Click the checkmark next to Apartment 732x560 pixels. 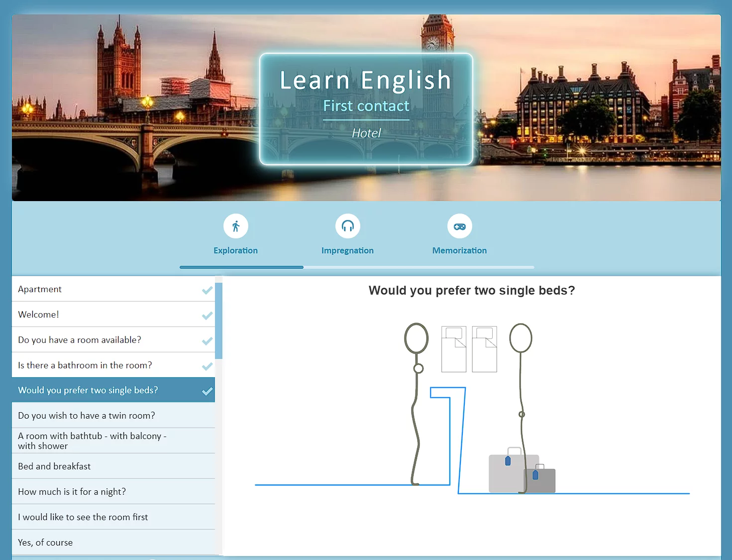click(207, 290)
